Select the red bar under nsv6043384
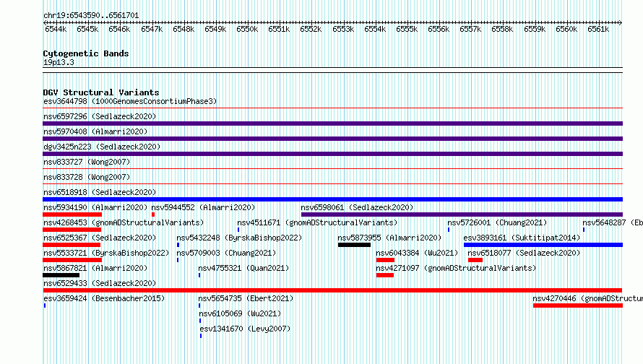This screenshot has width=643, height=364. pos(385,260)
